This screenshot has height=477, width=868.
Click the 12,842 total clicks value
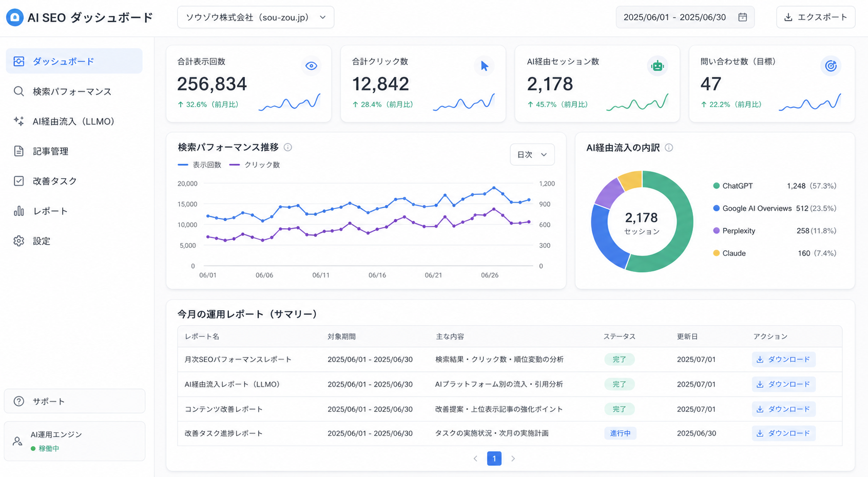coord(380,84)
